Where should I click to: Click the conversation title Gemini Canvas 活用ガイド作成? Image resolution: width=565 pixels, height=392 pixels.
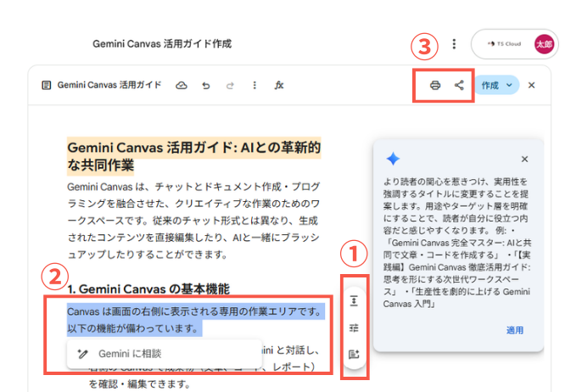pyautogui.click(x=162, y=44)
